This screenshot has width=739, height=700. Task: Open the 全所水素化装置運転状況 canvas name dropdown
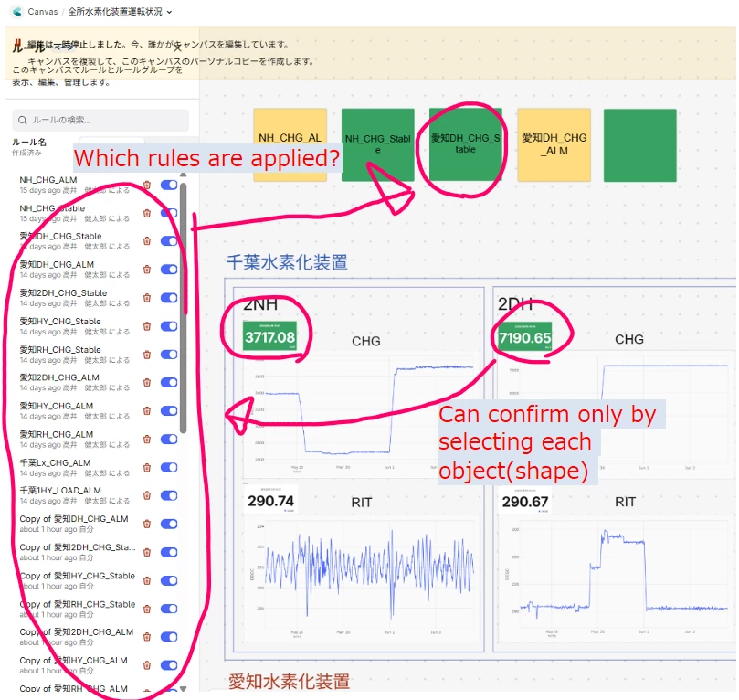(x=120, y=11)
